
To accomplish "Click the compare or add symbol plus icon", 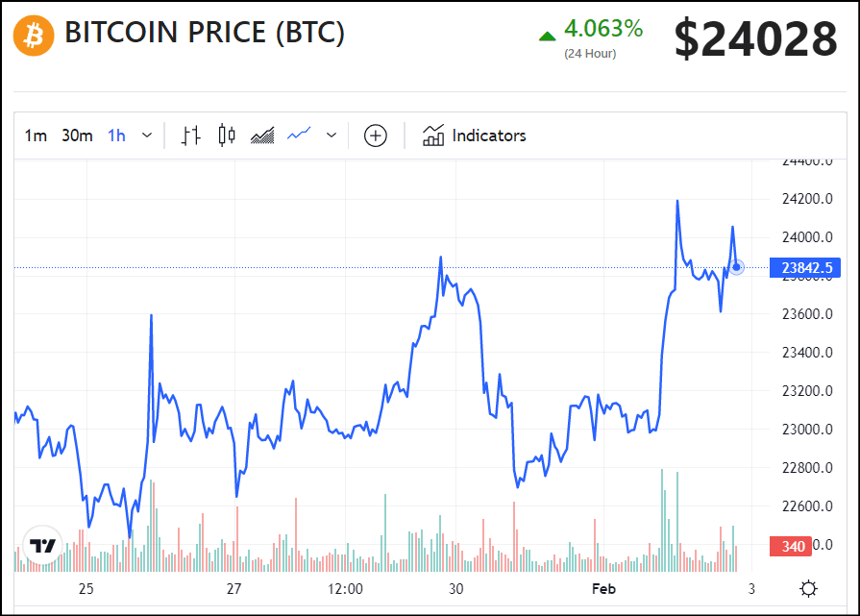I will click(x=375, y=136).
